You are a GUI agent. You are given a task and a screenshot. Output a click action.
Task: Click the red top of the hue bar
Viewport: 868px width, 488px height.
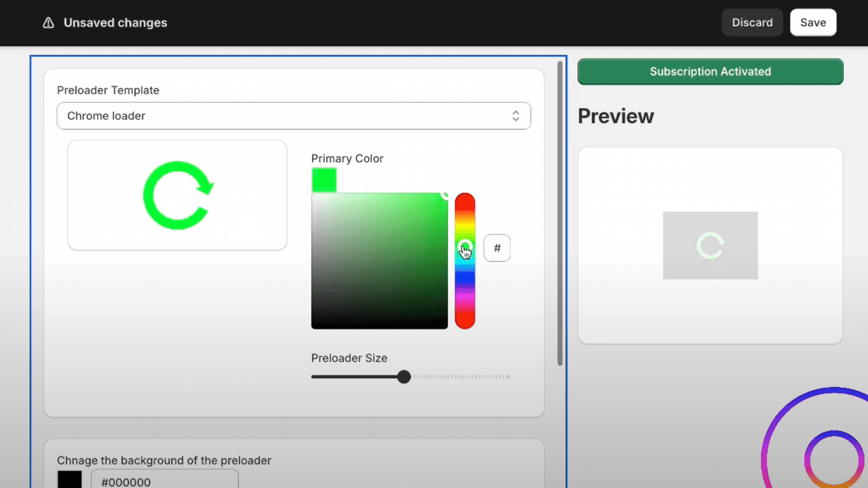(x=465, y=201)
